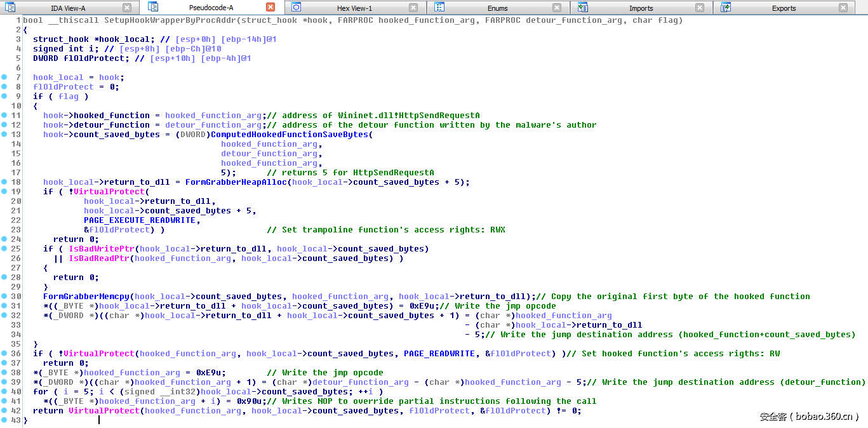Click the Enums panel icon

[x=439, y=7]
